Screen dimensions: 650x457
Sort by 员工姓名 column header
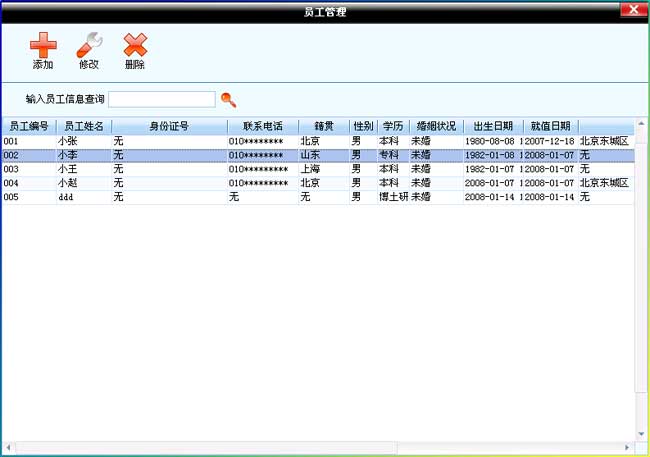pos(84,127)
